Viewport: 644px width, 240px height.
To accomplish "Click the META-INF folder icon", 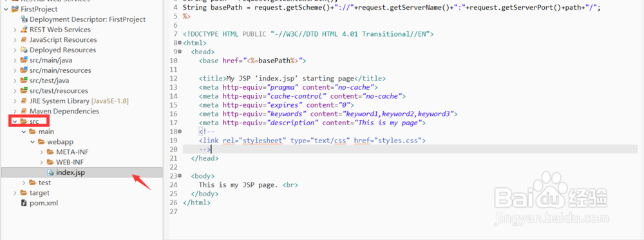I will [50, 152].
